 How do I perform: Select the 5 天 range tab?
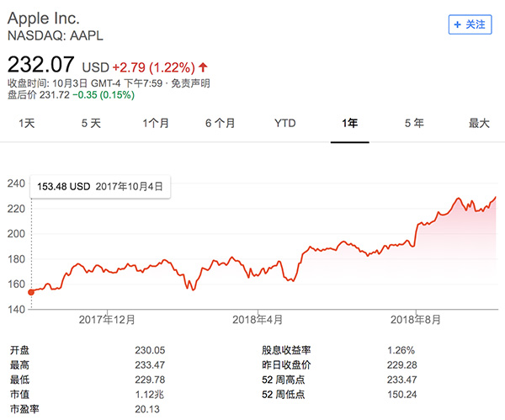(x=91, y=123)
